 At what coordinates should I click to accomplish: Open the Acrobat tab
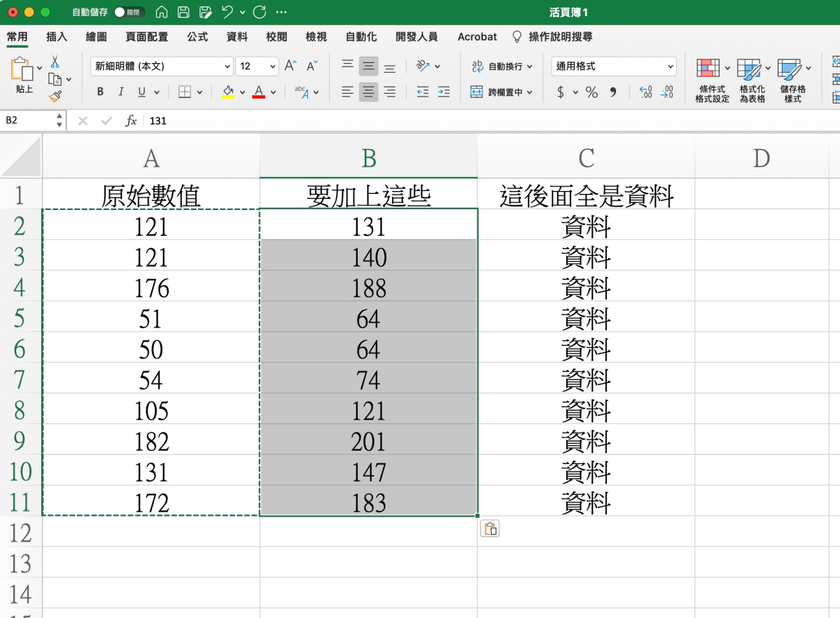(x=477, y=36)
